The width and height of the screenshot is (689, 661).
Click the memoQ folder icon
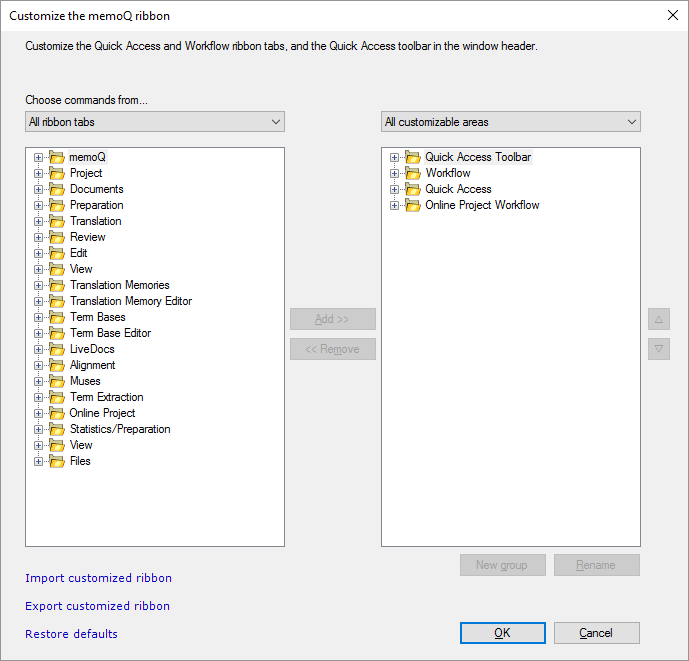pos(56,157)
